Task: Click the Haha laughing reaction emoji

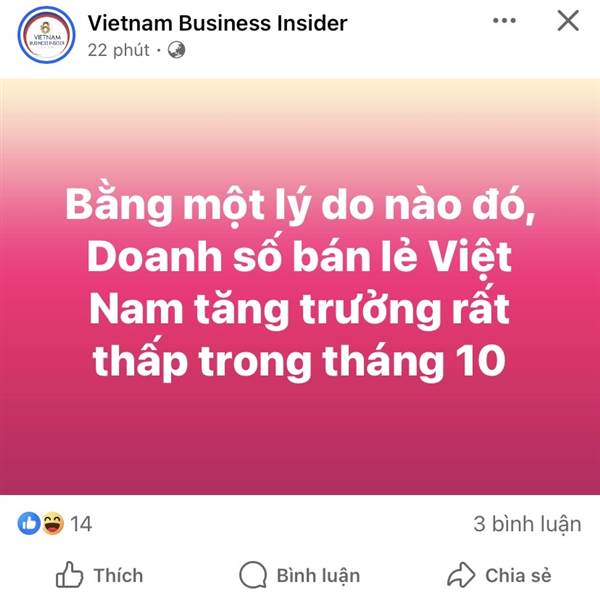Action: click(52, 523)
